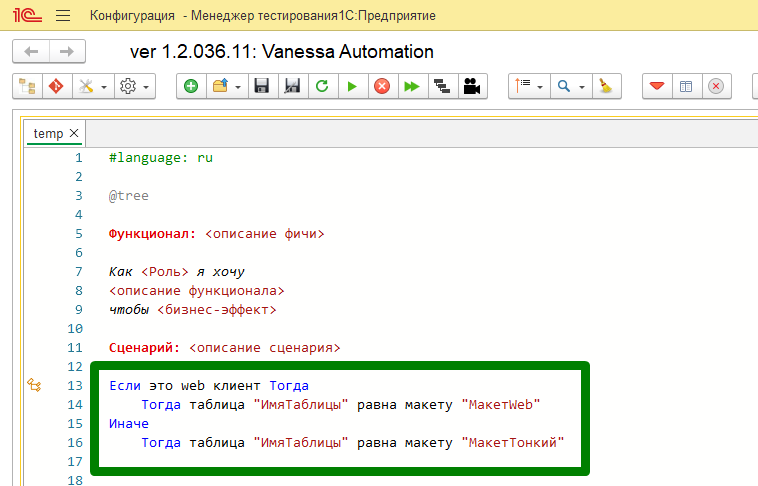Add new feature with green plus
This screenshot has height=486, width=758.
191,87
